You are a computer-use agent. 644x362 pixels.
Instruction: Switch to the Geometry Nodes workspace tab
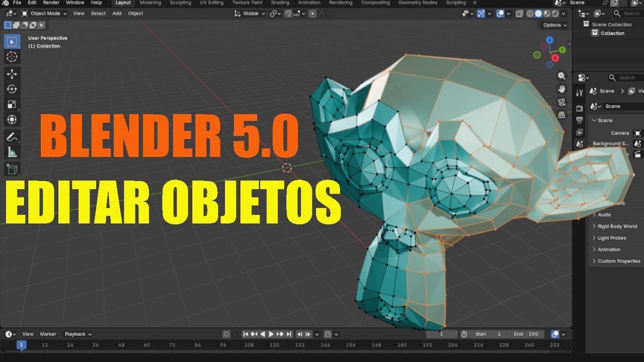(x=418, y=3)
